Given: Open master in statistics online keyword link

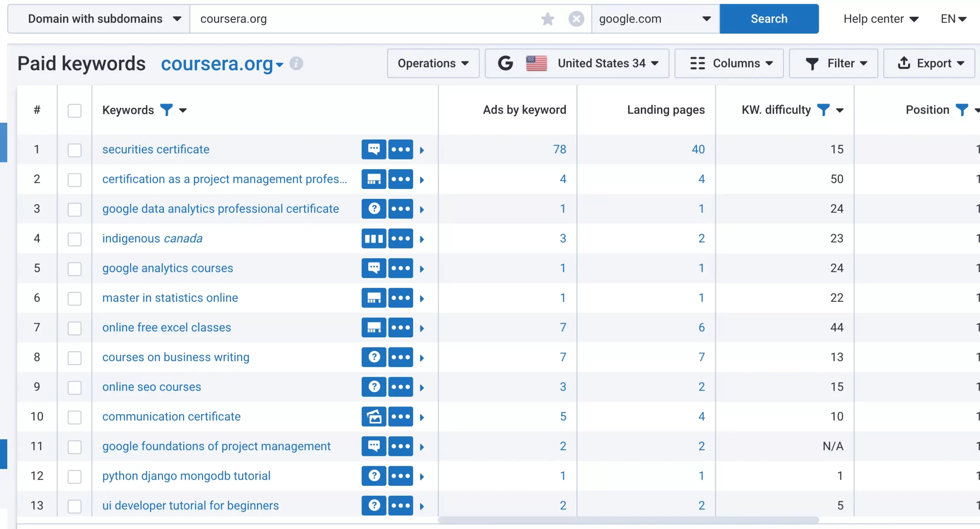Looking at the screenshot, I should point(170,298).
